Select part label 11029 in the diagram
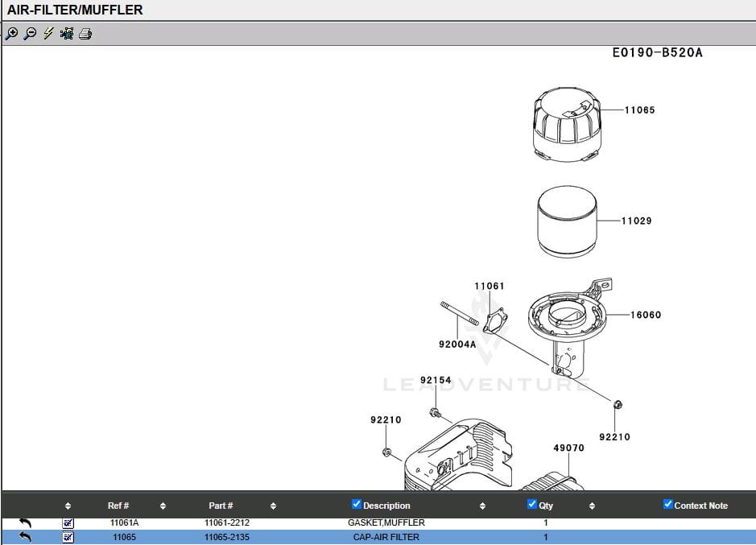This screenshot has width=756, height=545. pos(636,221)
